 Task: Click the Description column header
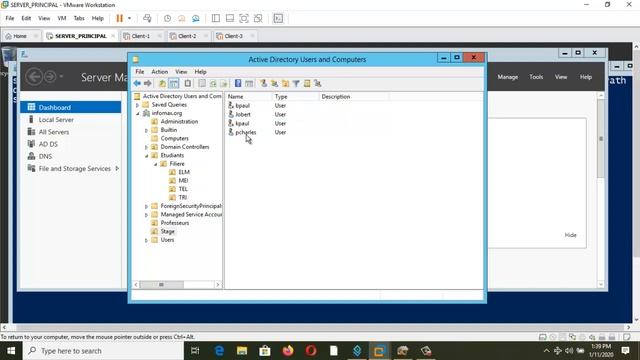pyautogui.click(x=354, y=97)
